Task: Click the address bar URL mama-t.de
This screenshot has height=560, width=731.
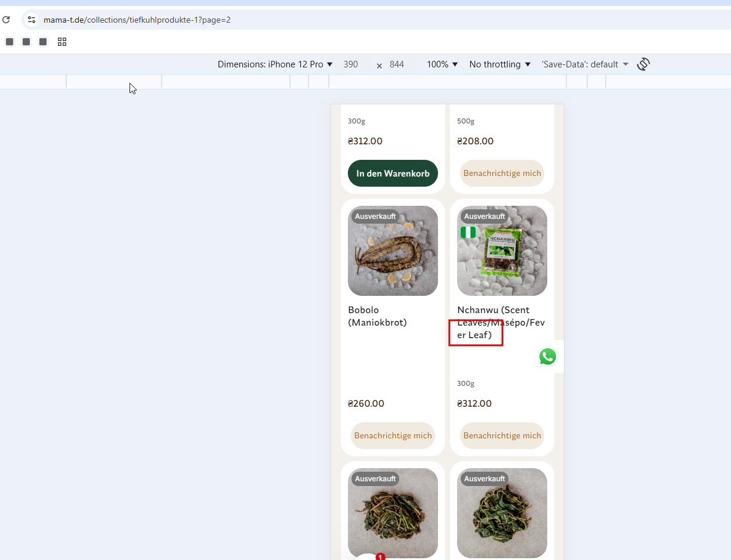Action: pyautogui.click(x=137, y=20)
